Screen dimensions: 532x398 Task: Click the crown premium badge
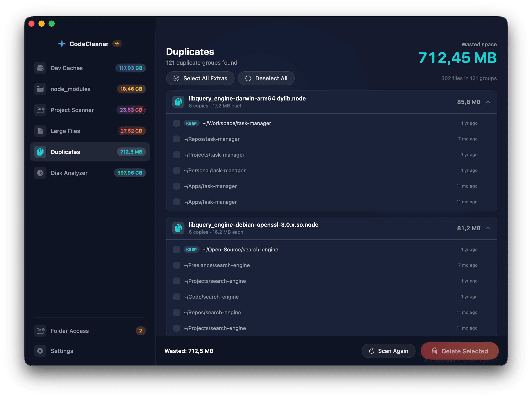pos(117,43)
